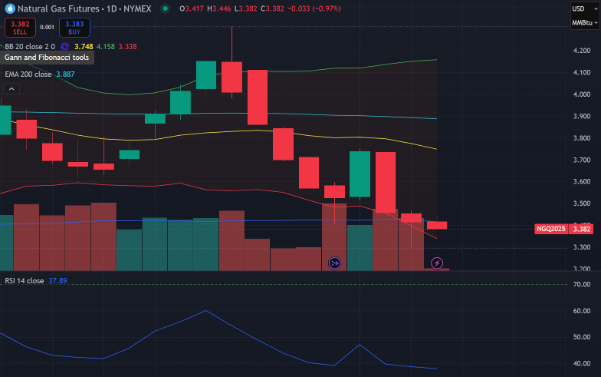Click the NGQ2025 price label
The width and height of the screenshot is (601, 377).
pos(551,229)
